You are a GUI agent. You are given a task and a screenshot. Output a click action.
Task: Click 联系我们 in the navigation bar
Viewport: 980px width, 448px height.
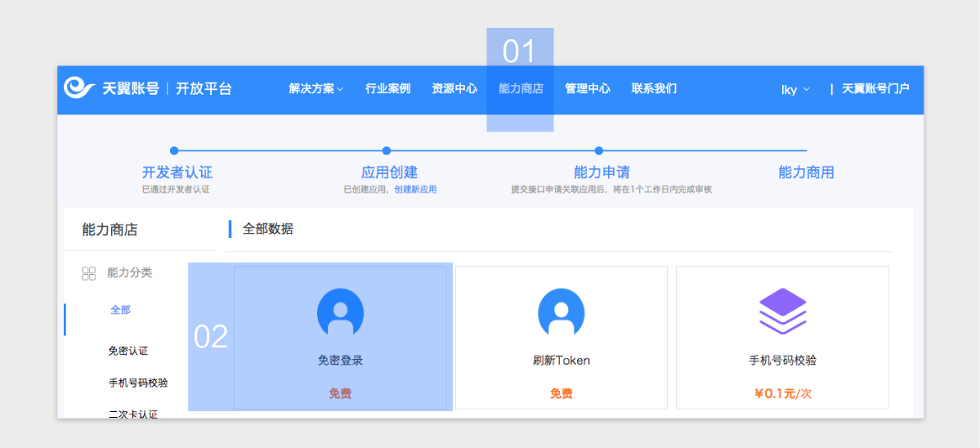[x=654, y=89]
